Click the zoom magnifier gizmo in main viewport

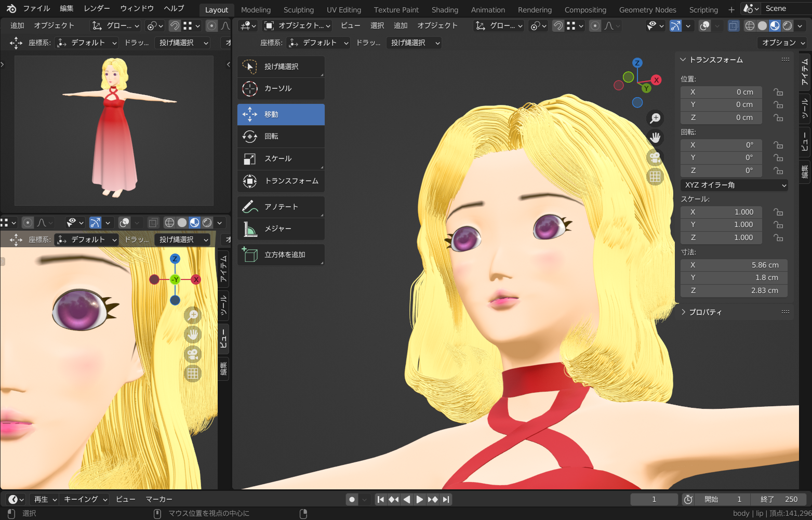(655, 118)
